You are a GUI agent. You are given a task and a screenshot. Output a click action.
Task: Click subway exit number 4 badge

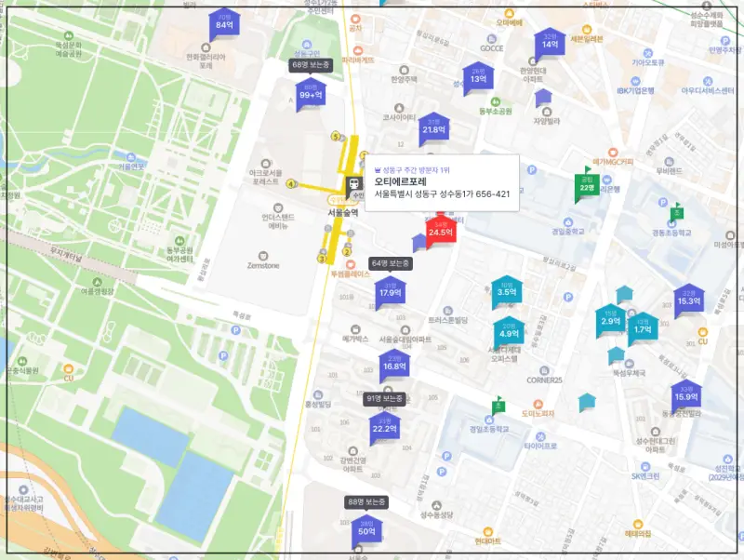tap(290, 183)
